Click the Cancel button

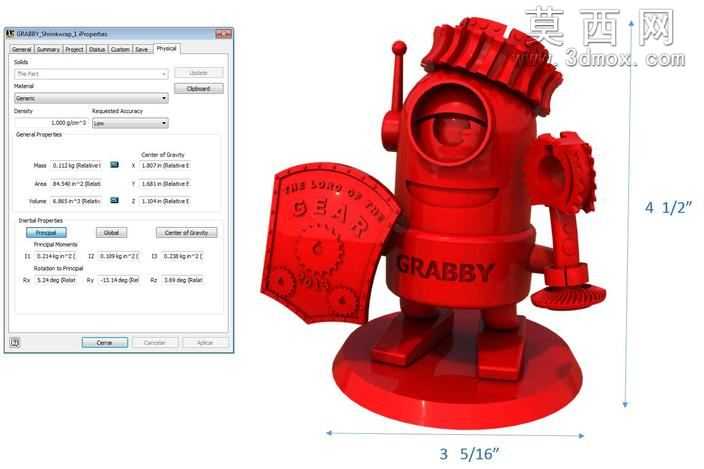(x=155, y=343)
